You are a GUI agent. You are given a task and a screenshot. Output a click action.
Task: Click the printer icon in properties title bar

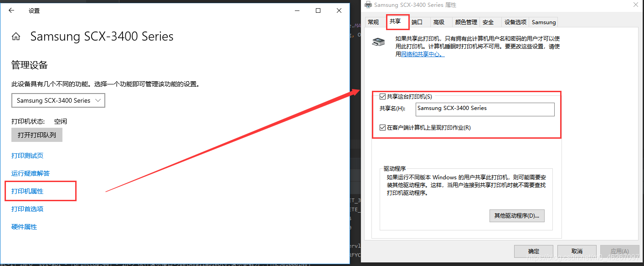click(368, 5)
